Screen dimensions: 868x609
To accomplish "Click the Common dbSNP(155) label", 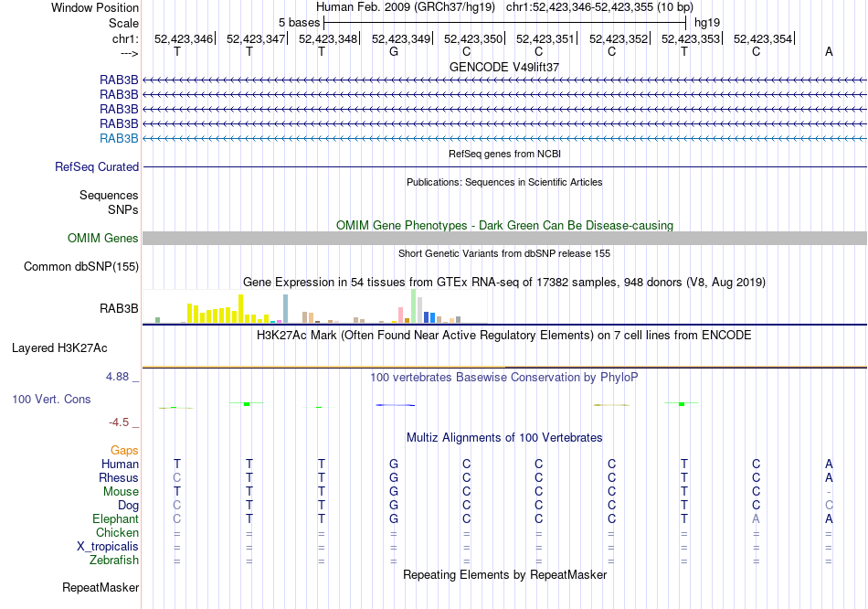I will click(x=81, y=266).
